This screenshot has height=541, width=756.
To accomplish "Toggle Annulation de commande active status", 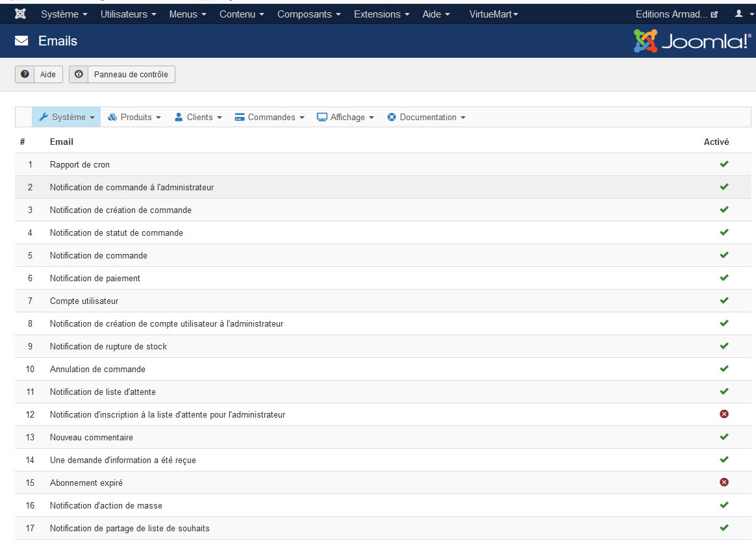I will (724, 369).
